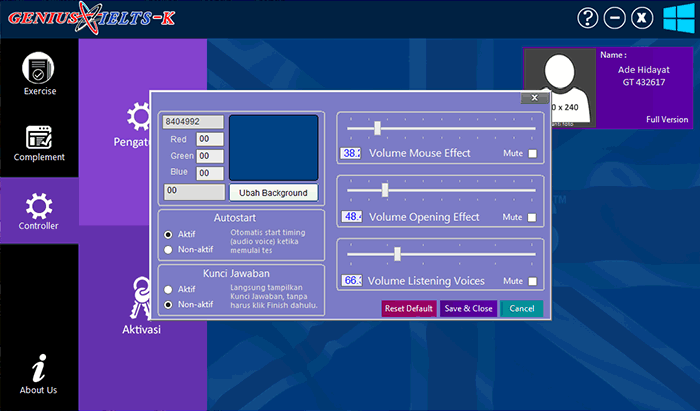The height and width of the screenshot is (411, 700).
Task: Mute the Volume Mouse Effect checkbox
Action: (x=533, y=154)
